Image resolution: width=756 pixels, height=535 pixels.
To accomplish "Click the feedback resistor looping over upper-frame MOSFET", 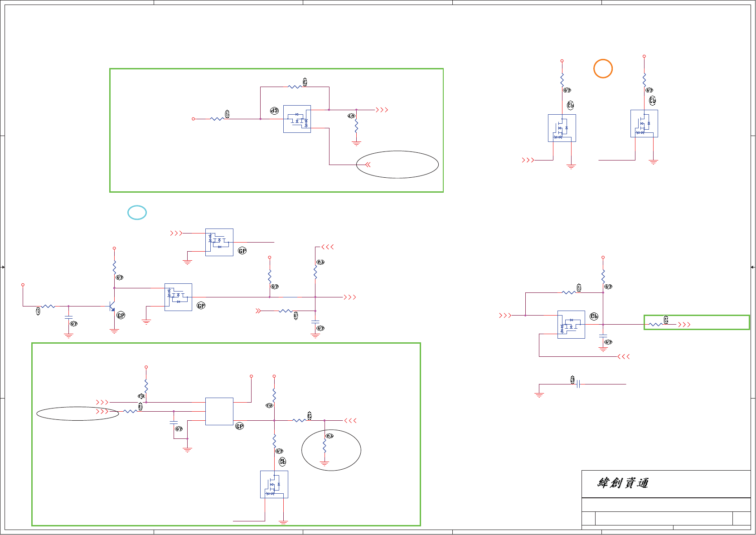I will pyautogui.click(x=295, y=87).
